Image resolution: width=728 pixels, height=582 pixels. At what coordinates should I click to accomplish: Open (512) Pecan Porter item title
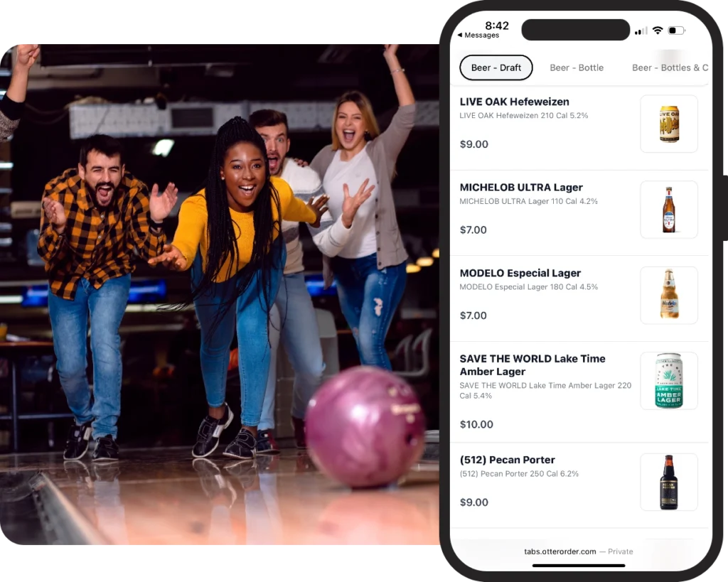click(507, 460)
